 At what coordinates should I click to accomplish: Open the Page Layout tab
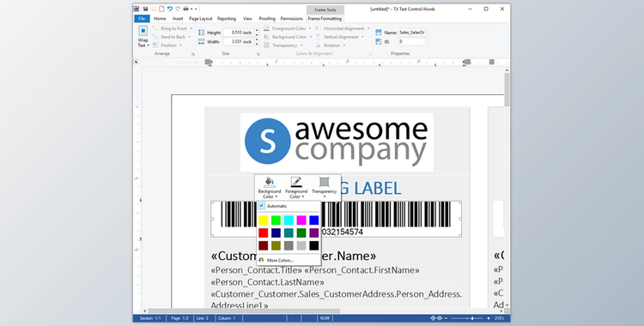pyautogui.click(x=200, y=19)
